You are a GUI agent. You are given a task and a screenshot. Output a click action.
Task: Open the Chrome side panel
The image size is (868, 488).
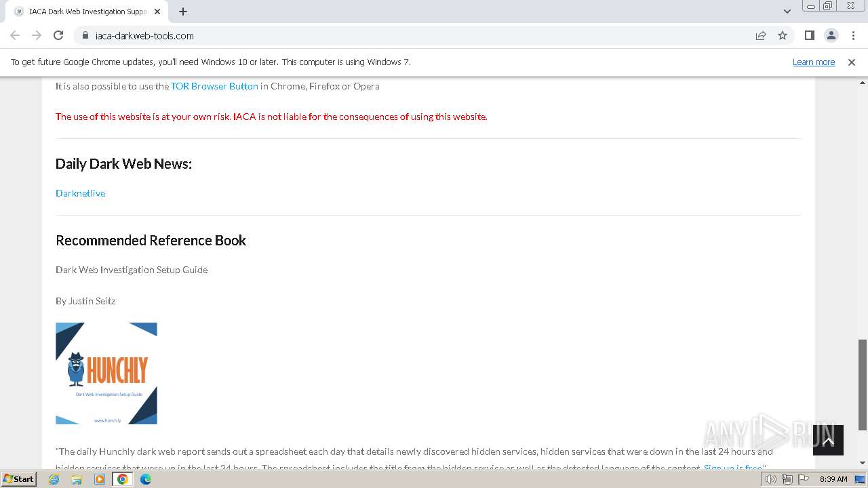pos(809,35)
